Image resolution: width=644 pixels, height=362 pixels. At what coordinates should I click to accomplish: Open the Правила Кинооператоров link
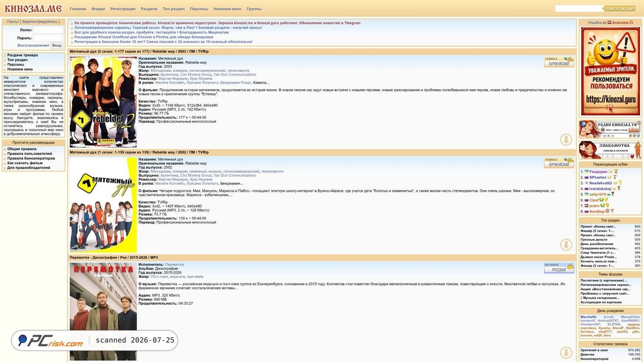pyautogui.click(x=31, y=158)
